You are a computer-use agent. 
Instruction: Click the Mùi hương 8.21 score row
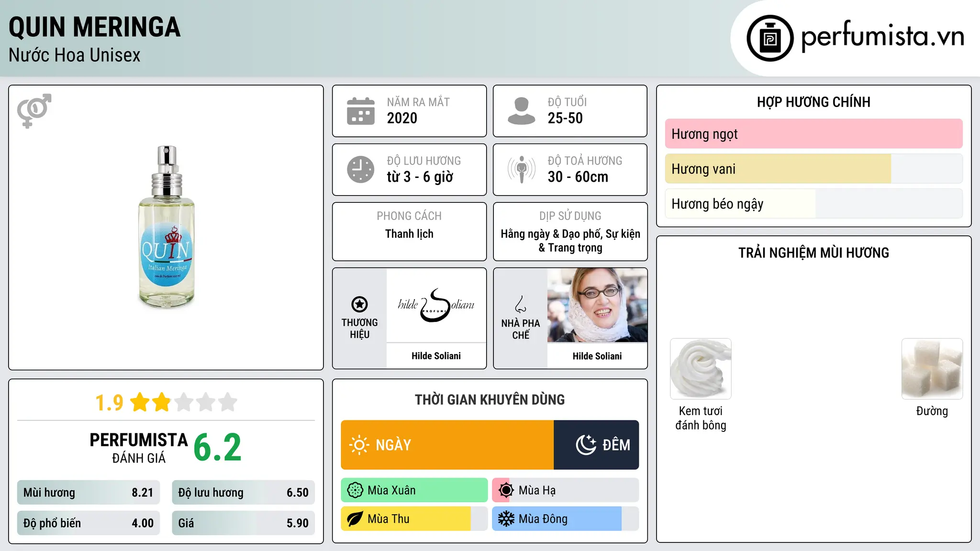click(89, 493)
